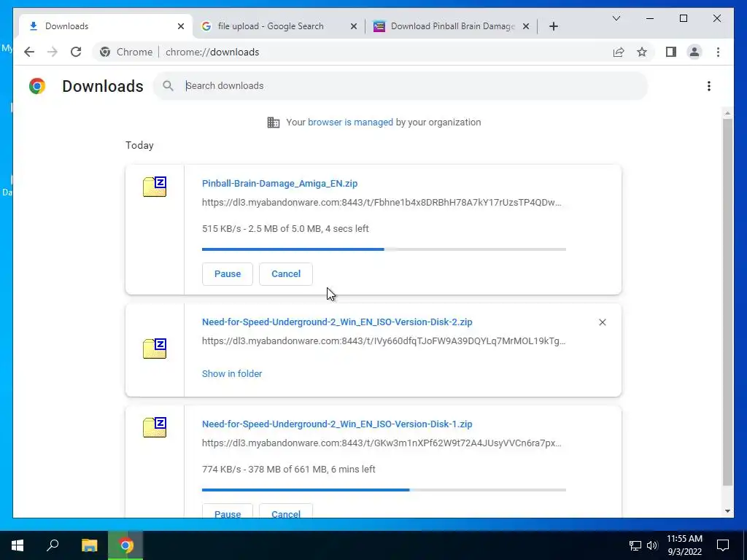Click the zip icon for NFS Disk-1 file
The image size is (747, 560).
tap(155, 427)
